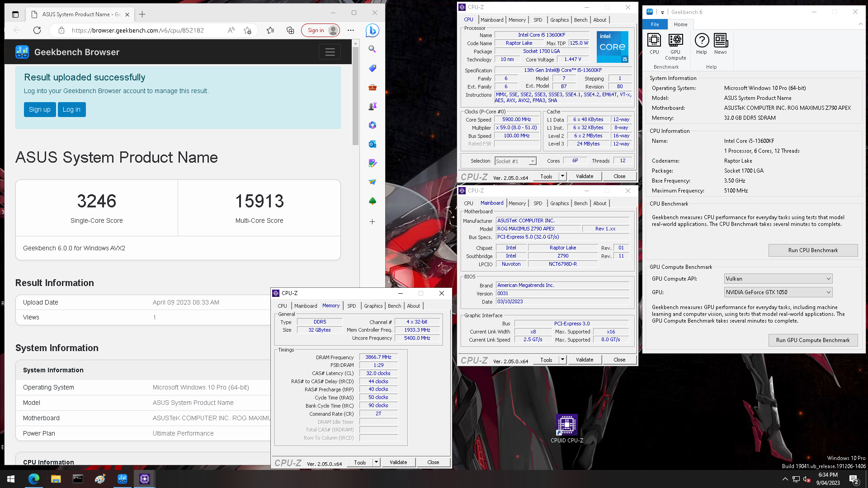Click Run CPU Benchmark button
Image resolution: width=868 pixels, height=488 pixels.
click(x=813, y=250)
